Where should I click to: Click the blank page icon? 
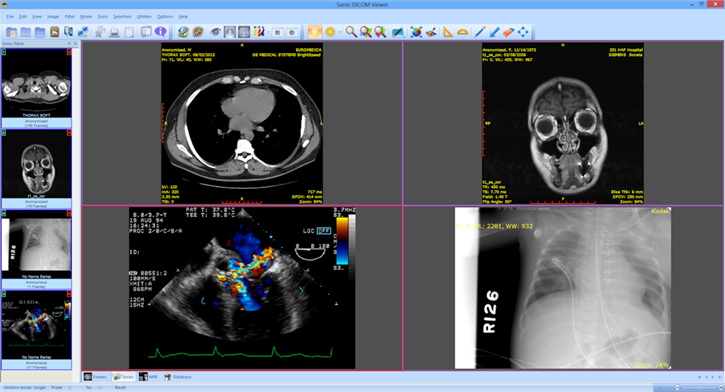point(129,32)
